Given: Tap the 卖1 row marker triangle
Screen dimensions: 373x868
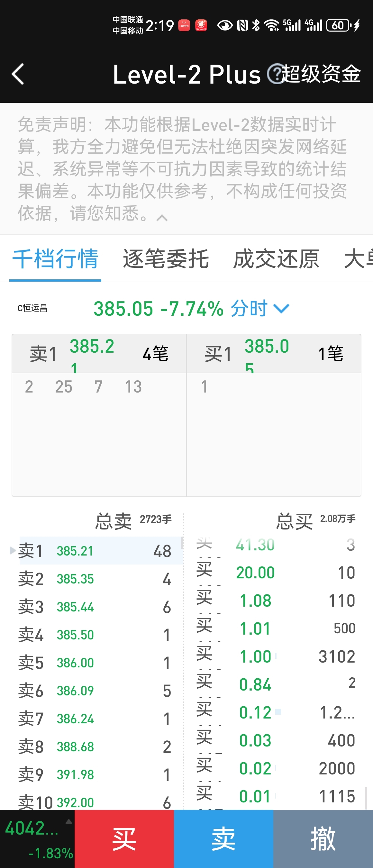Looking at the screenshot, I should point(13,551).
